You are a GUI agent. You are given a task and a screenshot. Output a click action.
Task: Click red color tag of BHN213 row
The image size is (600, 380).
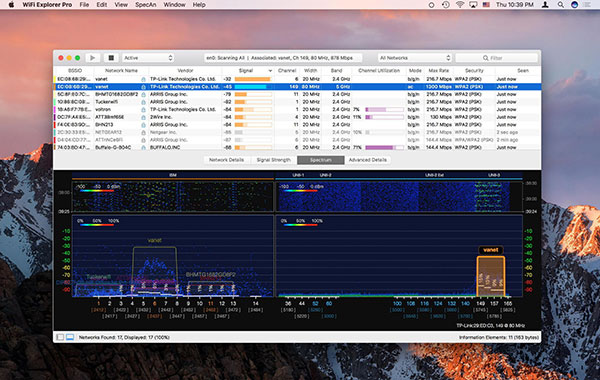55,125
